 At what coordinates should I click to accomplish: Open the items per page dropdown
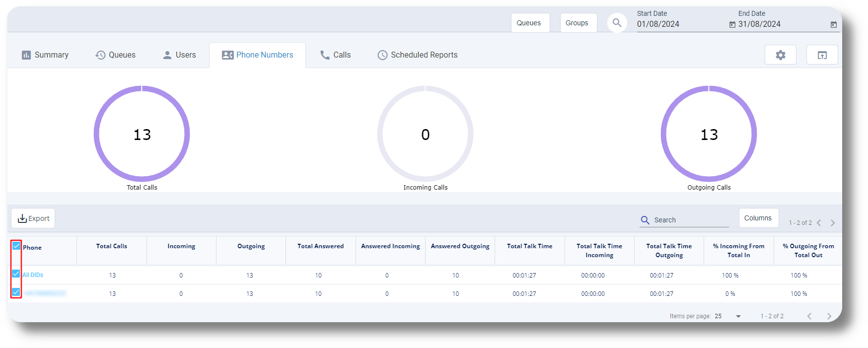click(728, 316)
